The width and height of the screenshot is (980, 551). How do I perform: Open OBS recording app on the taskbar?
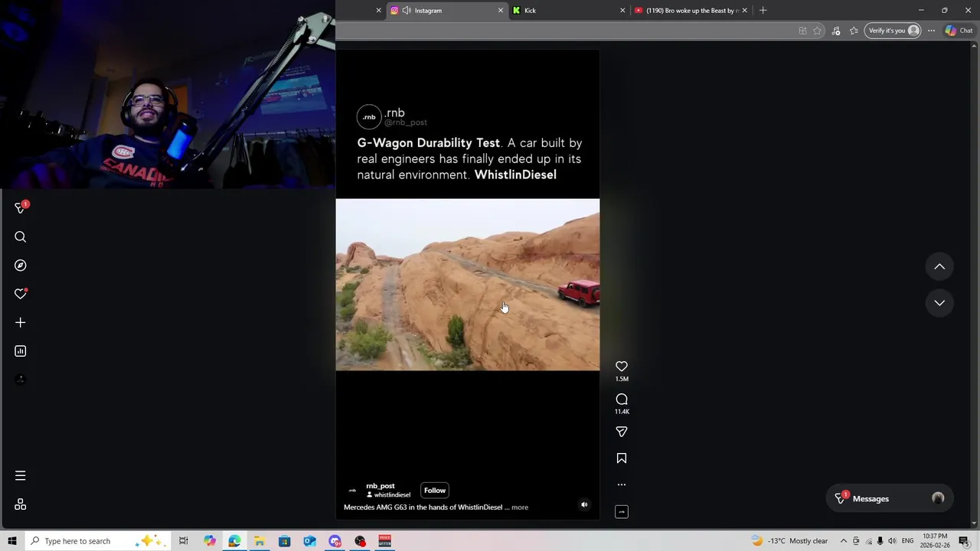click(360, 541)
